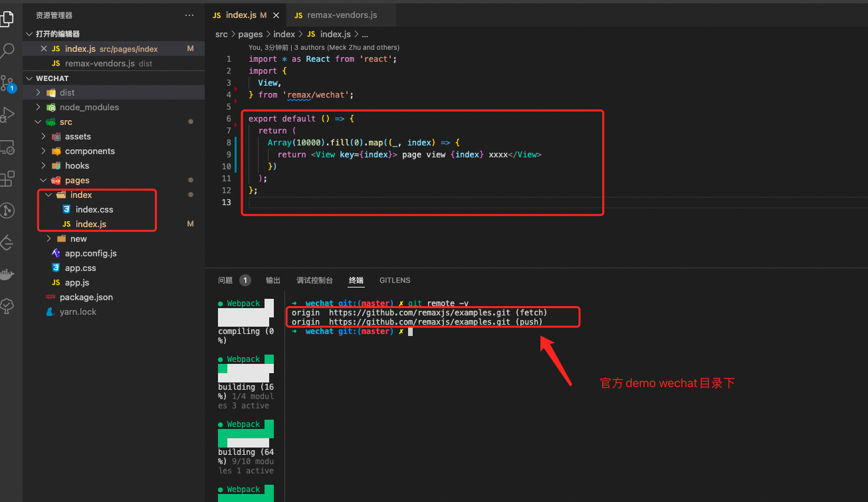868x502 pixels.
Task: Open the explorer's three-dot more actions menu
Action: tap(189, 15)
